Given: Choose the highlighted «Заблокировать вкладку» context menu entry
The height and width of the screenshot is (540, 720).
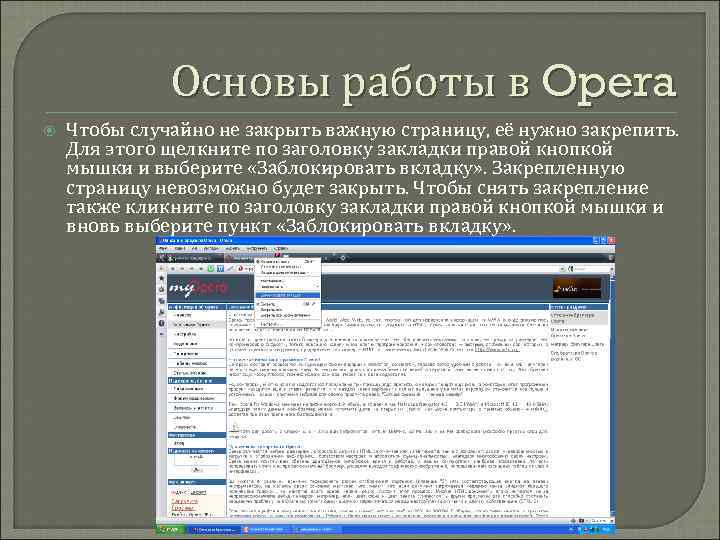Looking at the screenshot, I should click(287, 295).
